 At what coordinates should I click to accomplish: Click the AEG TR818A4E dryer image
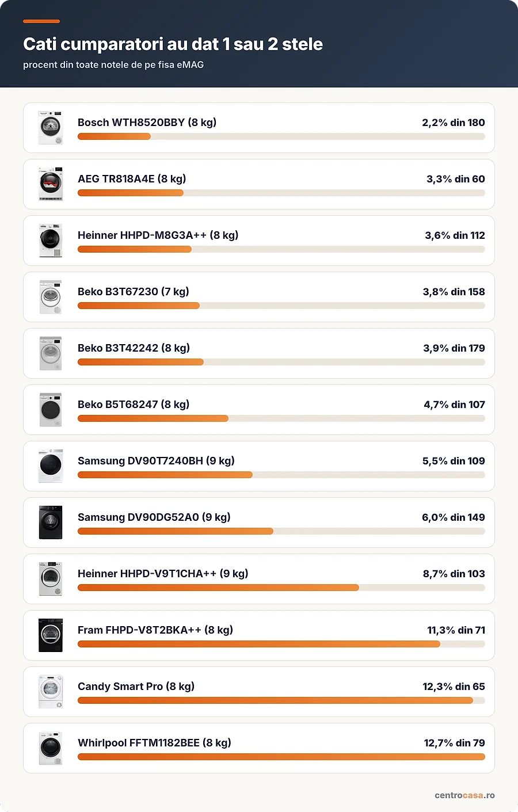click(51, 184)
